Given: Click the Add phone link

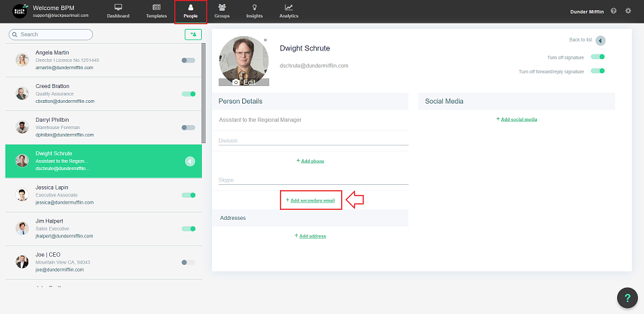Looking at the screenshot, I should 312,161.
